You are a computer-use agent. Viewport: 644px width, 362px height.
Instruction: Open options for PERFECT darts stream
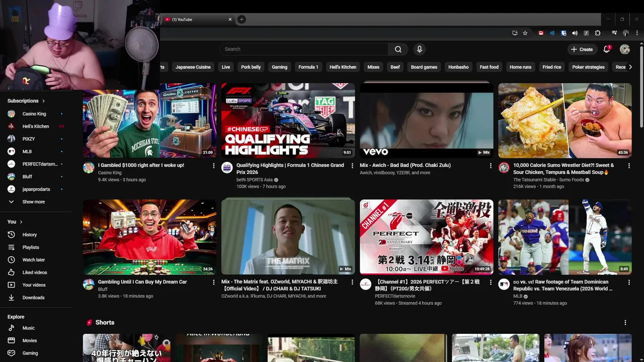click(x=491, y=283)
